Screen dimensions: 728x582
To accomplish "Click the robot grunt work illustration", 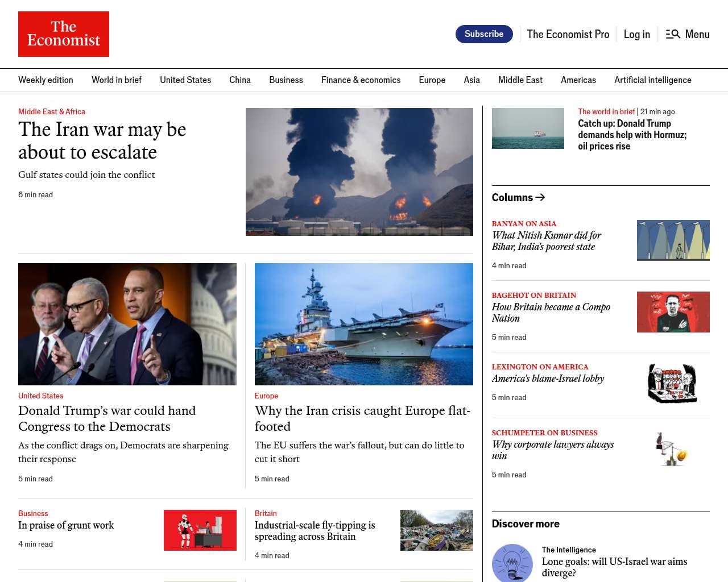I will tap(200, 530).
